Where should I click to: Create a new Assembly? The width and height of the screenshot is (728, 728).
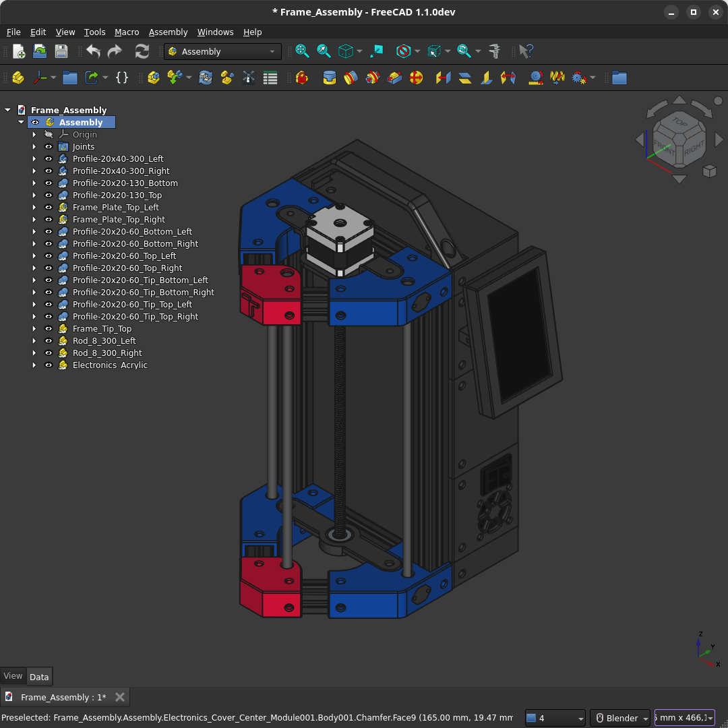tap(154, 78)
